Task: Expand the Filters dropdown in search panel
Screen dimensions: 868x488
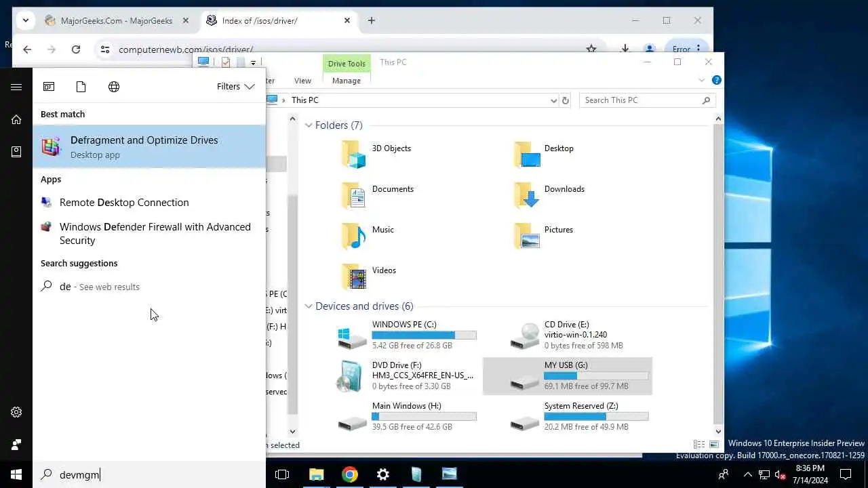Action: pyautogui.click(x=235, y=87)
